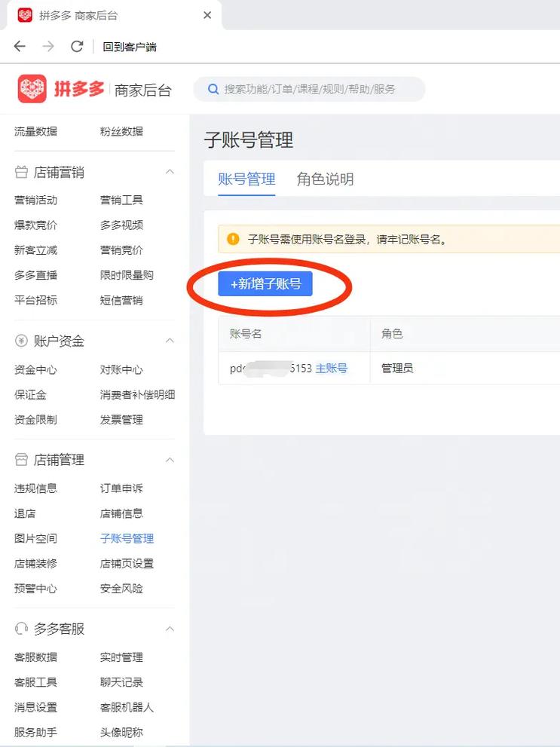
Task: View 聊天记录
Action: (121, 682)
